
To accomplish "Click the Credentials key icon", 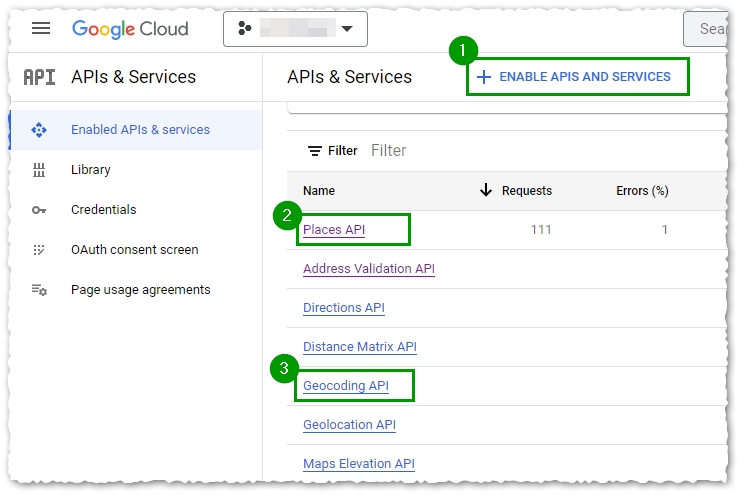I will (x=39, y=210).
